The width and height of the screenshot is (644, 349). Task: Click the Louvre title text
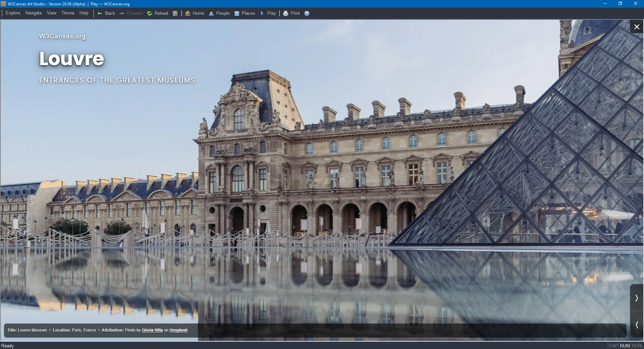point(72,59)
